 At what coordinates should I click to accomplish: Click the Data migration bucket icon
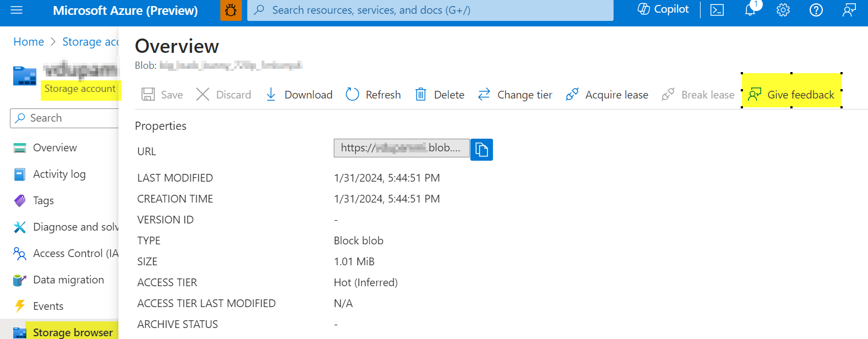click(x=20, y=280)
